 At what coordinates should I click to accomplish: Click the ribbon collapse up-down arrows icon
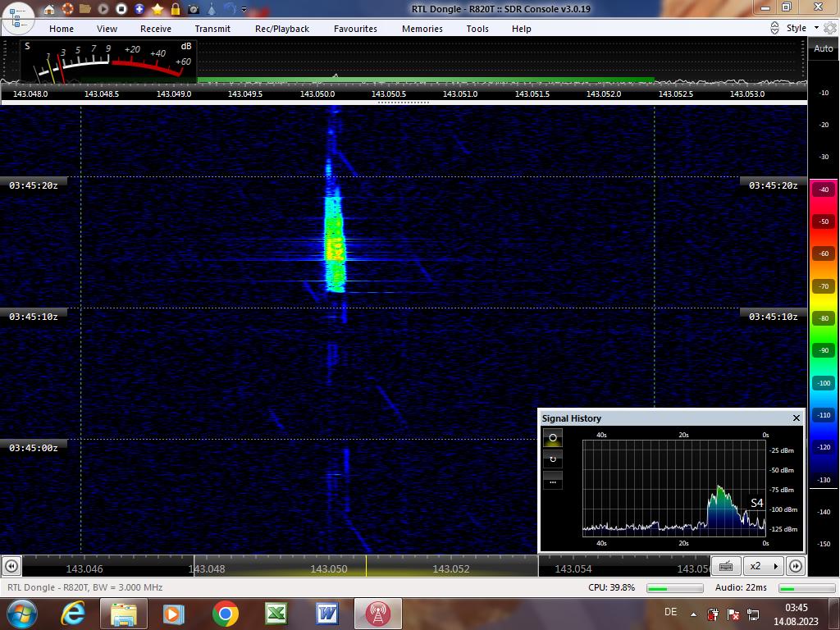[x=774, y=28]
